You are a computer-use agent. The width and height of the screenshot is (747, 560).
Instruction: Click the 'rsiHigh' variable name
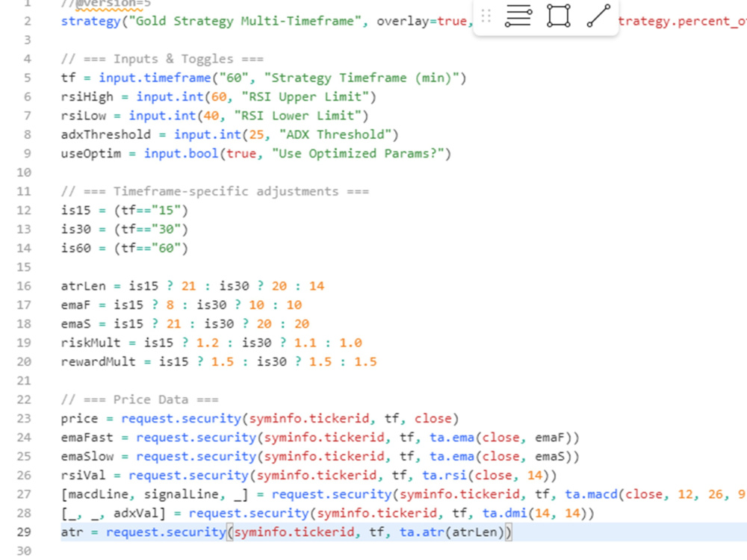[x=87, y=96]
